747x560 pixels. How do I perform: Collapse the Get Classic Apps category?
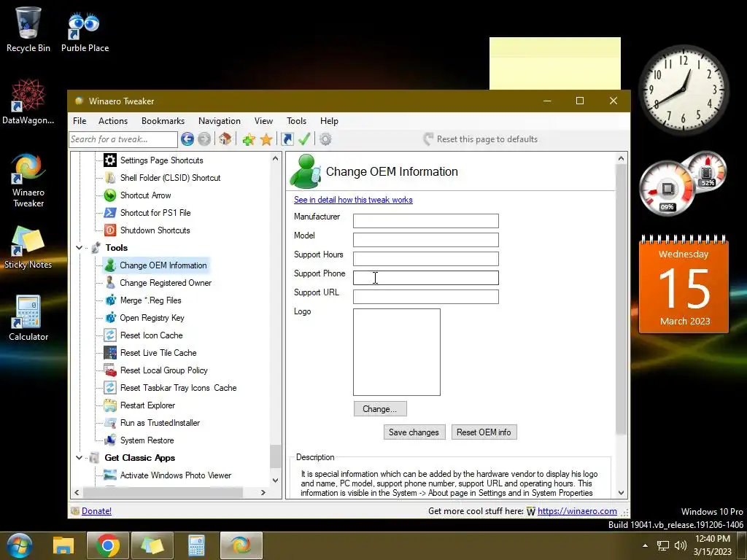(x=79, y=458)
